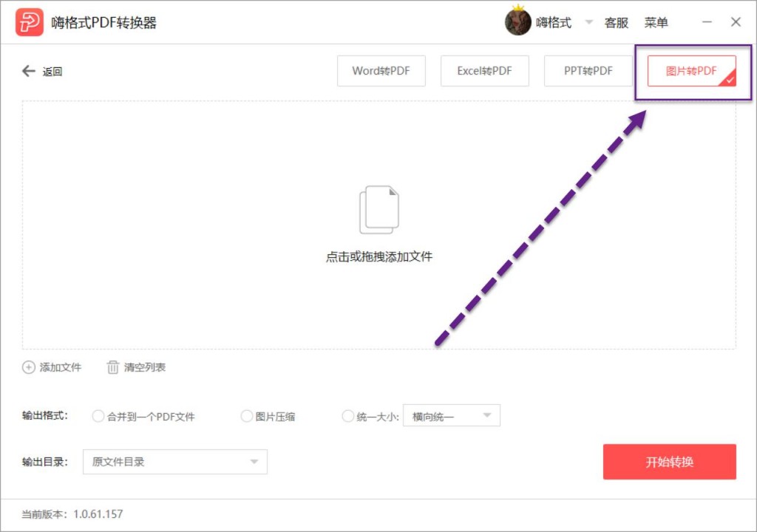
Task: Open the 原文件目录 output directory dropdown
Action: pyautogui.click(x=174, y=462)
